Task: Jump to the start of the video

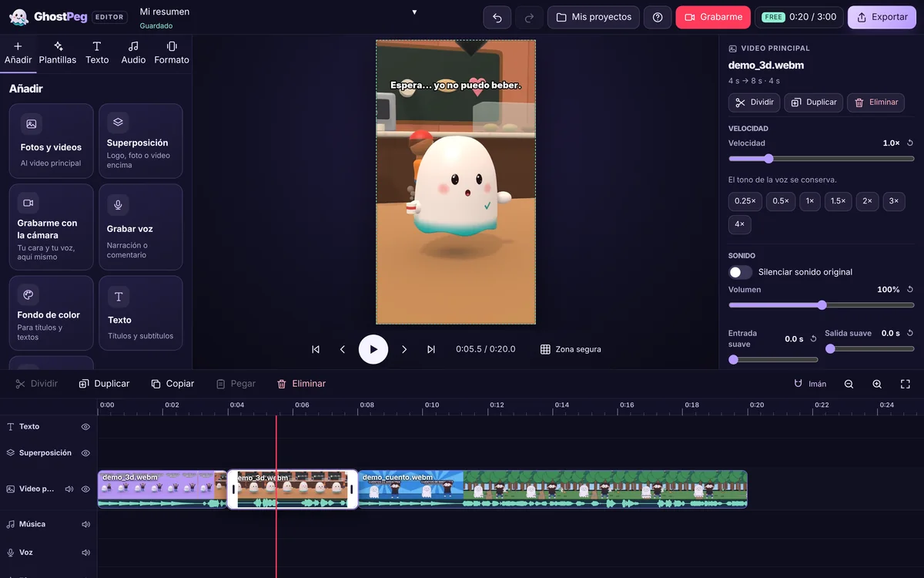Action: [316, 349]
